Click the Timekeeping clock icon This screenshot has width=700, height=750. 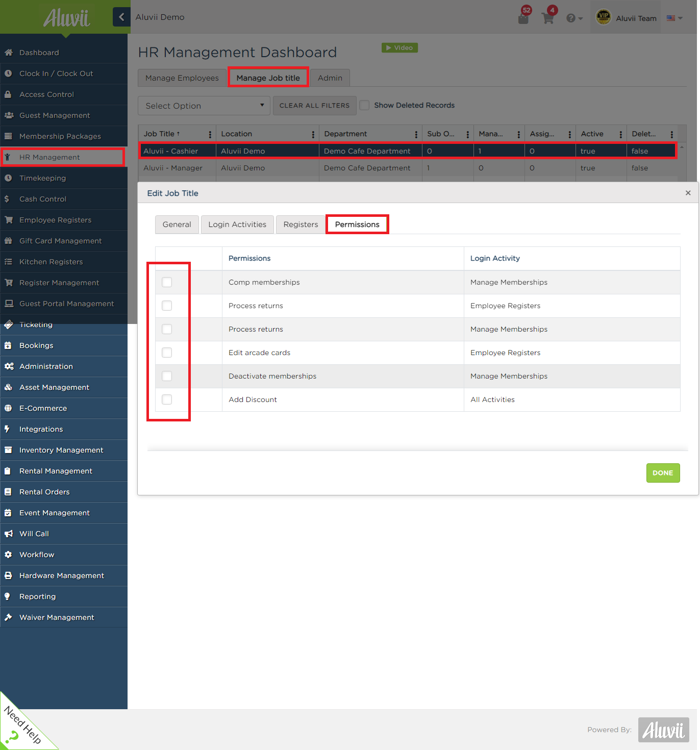coord(9,178)
